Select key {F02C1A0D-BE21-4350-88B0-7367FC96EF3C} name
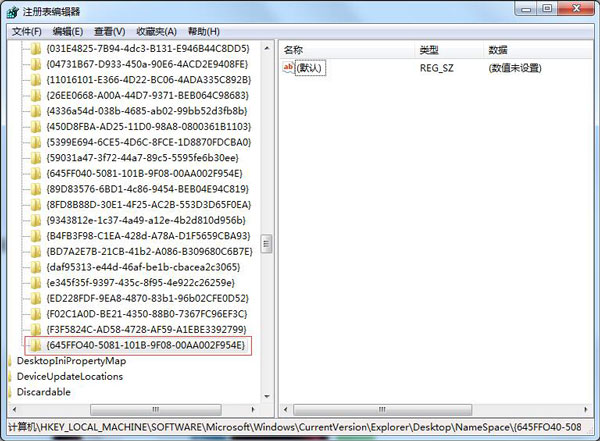The height and width of the screenshot is (441, 600). click(147, 314)
